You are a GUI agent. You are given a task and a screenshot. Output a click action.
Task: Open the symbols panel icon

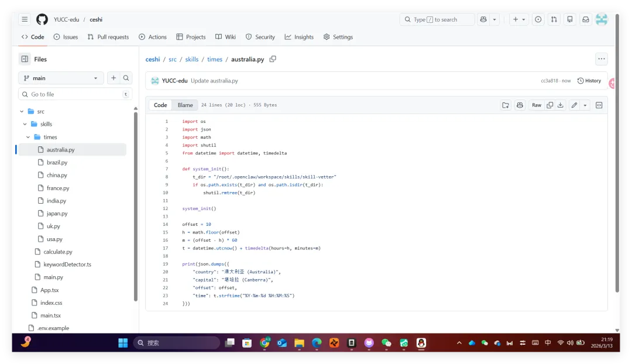[x=599, y=105]
